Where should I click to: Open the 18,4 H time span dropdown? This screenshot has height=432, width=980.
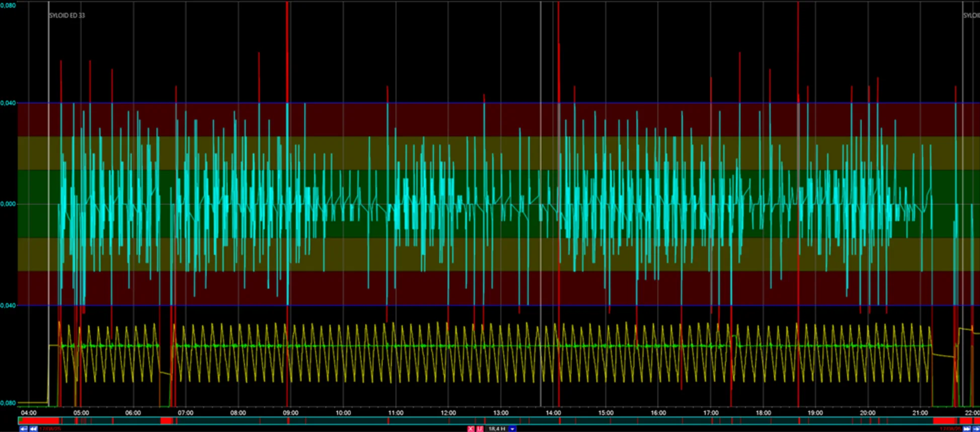click(x=512, y=429)
